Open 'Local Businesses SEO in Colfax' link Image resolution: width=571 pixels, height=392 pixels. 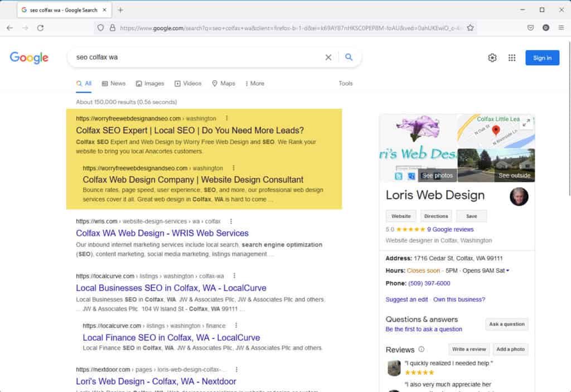click(x=171, y=288)
